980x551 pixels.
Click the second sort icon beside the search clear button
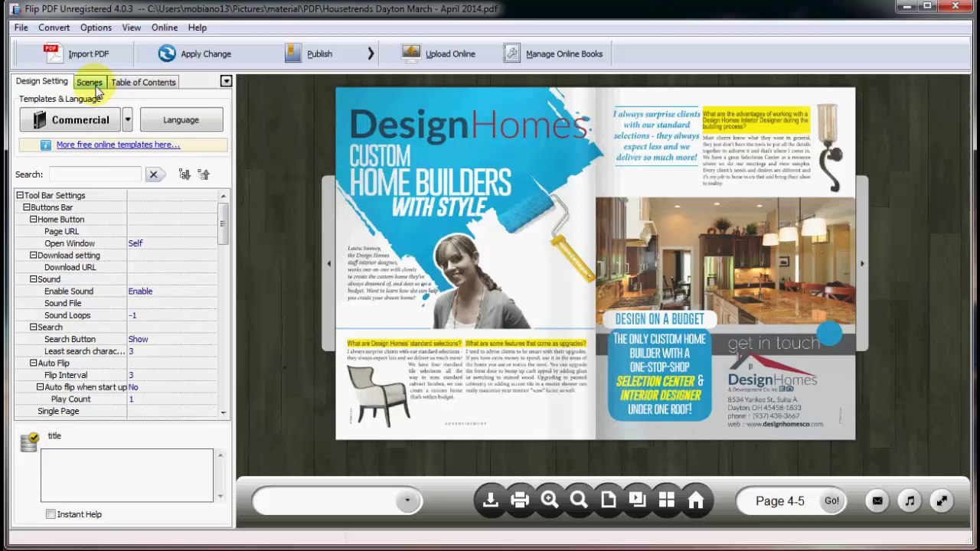[x=204, y=174]
